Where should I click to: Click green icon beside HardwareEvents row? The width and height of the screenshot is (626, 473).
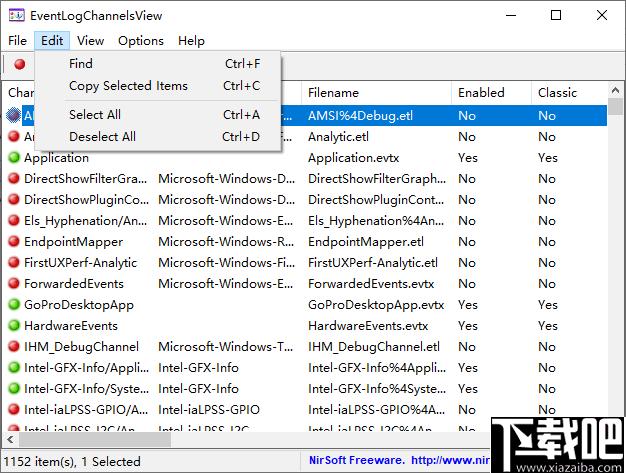(14, 325)
